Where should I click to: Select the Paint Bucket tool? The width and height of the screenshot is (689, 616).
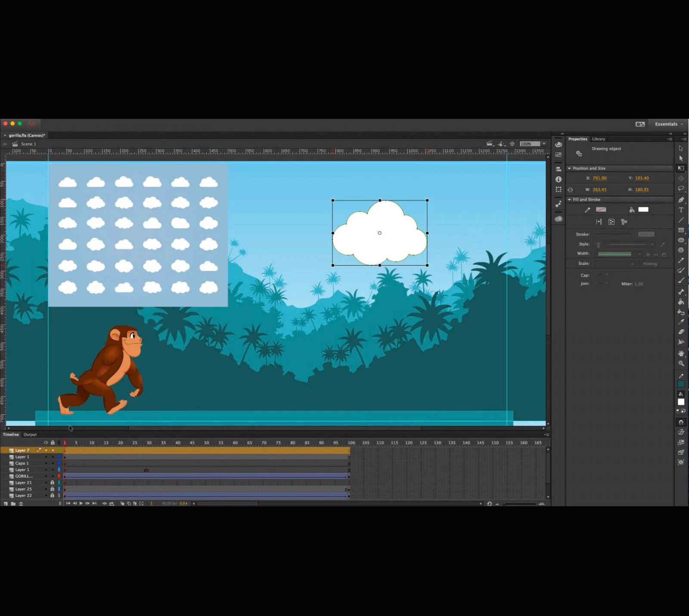(x=681, y=302)
